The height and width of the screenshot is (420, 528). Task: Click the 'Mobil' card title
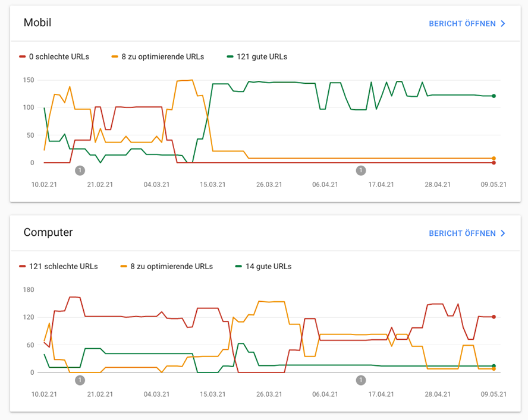click(x=37, y=23)
